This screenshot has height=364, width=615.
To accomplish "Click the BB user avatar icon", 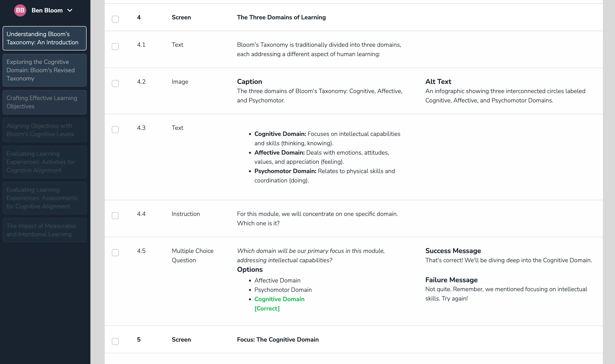I will tap(20, 10).
